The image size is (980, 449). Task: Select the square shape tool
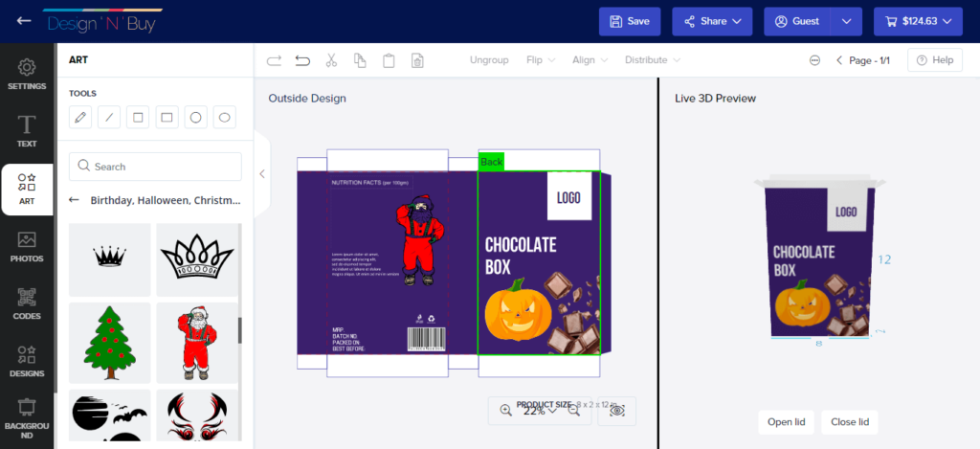(138, 117)
